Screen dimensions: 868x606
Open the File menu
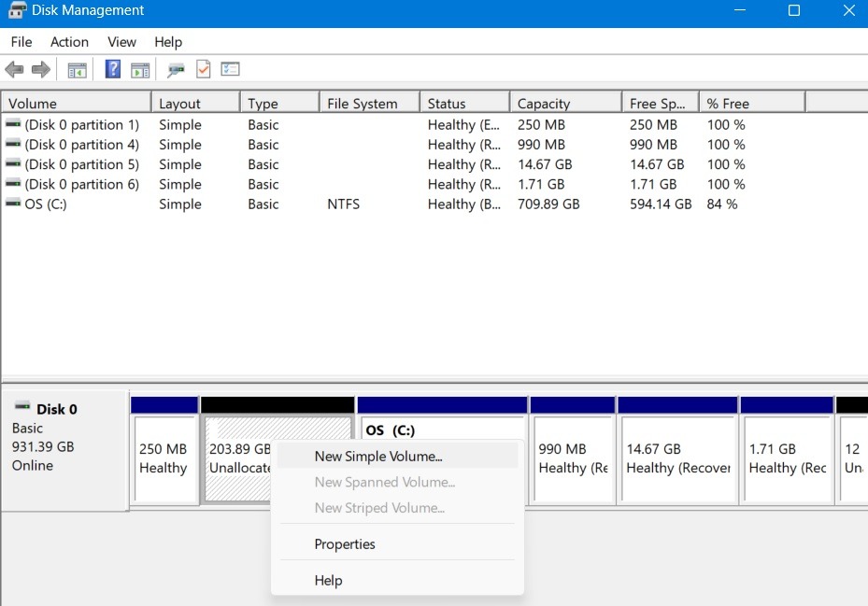click(21, 42)
